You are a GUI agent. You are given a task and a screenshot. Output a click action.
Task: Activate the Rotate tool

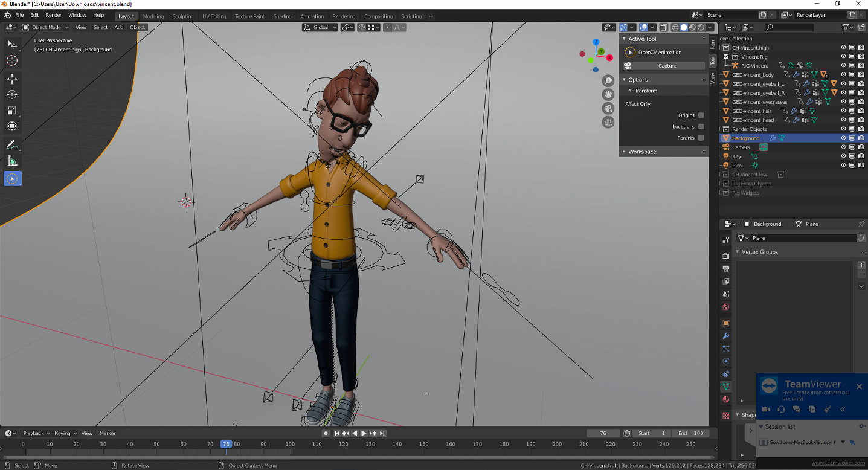(12, 94)
